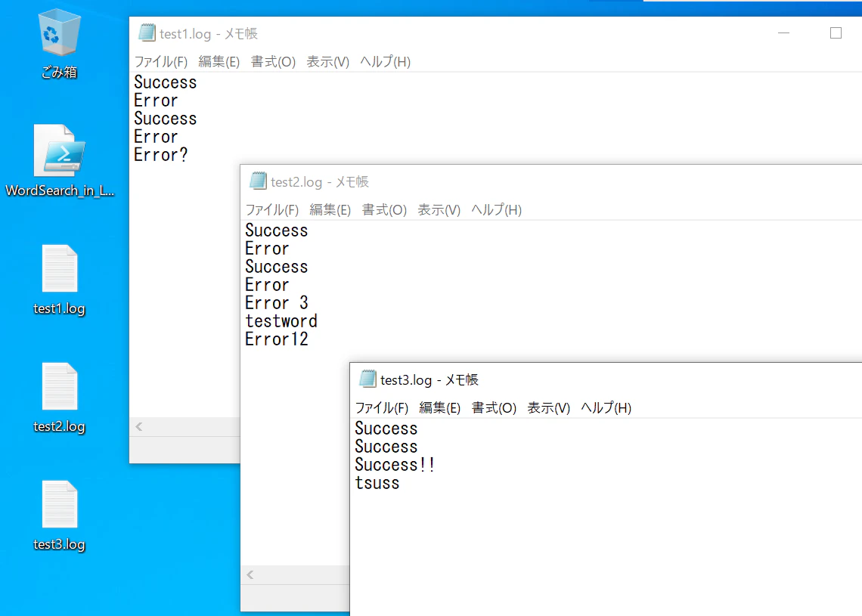Click the 'Error 3' line in test2.log
Viewport: 862px width, 616px height.
(277, 303)
